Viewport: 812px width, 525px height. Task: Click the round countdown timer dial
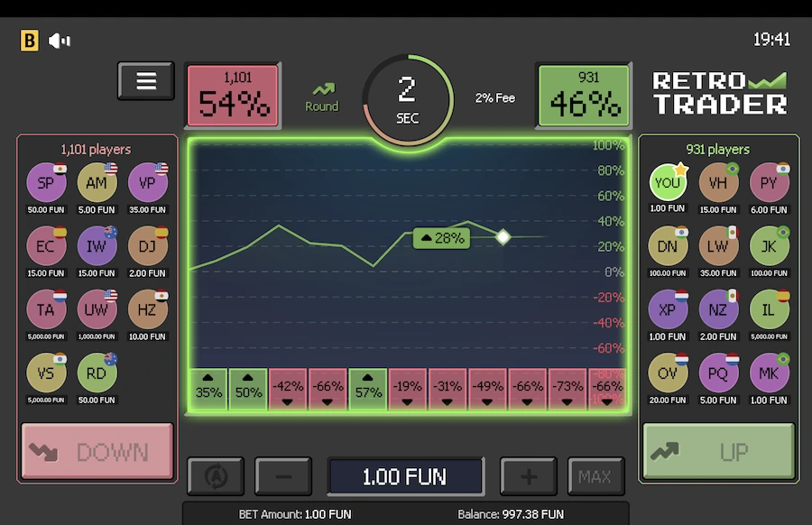407,97
